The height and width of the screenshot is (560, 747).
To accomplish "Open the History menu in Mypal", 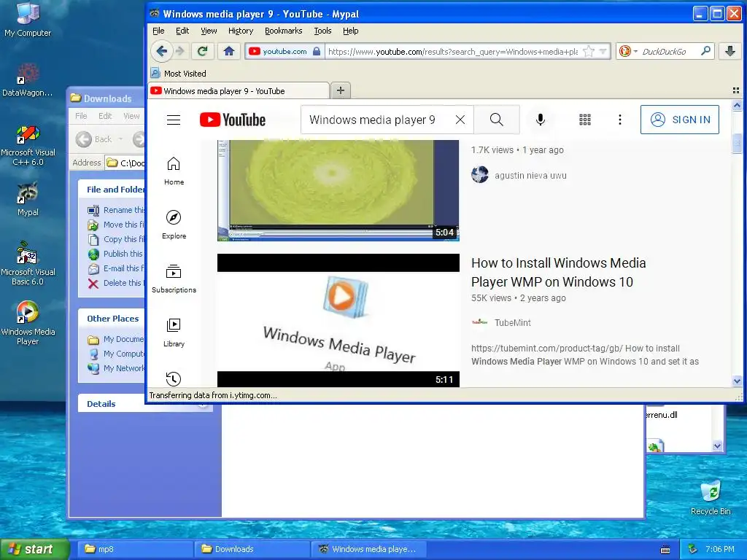I will (x=241, y=31).
